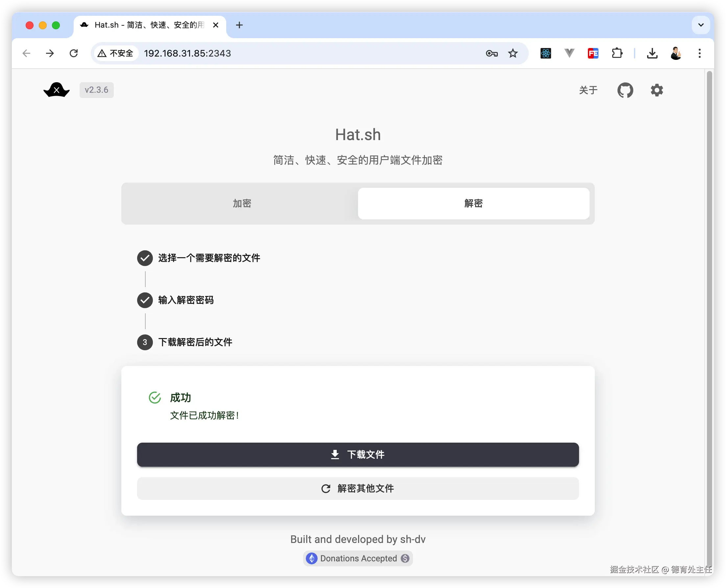Click the Vue devtools extension icon
The height and width of the screenshot is (588, 726).
point(569,53)
